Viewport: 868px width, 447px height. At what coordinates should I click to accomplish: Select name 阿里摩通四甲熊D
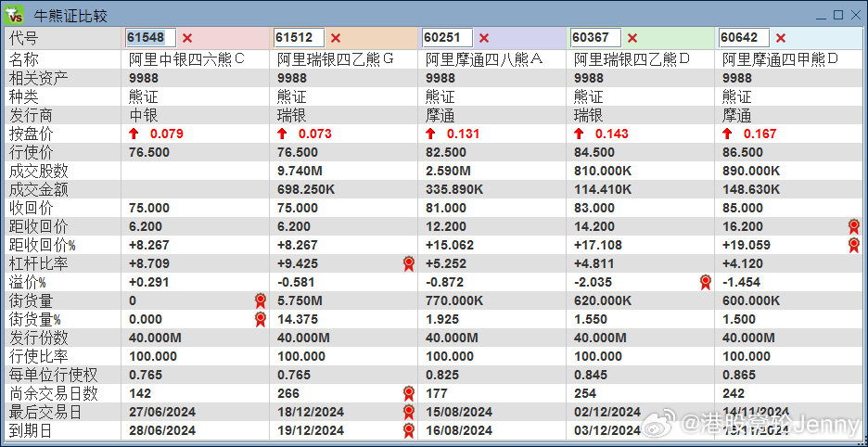coord(780,59)
